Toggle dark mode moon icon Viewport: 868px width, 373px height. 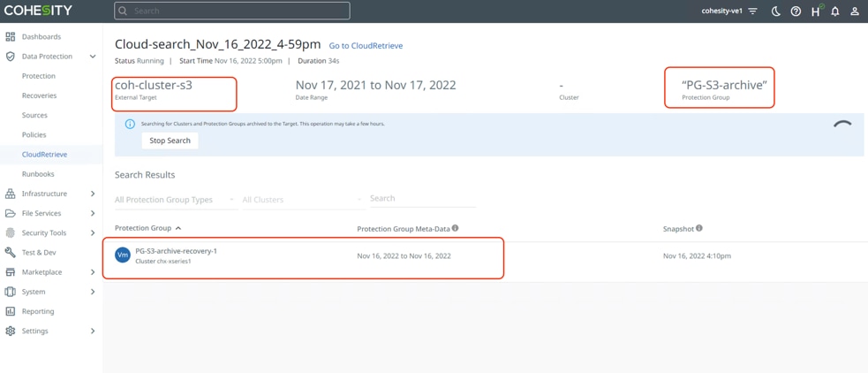click(776, 11)
